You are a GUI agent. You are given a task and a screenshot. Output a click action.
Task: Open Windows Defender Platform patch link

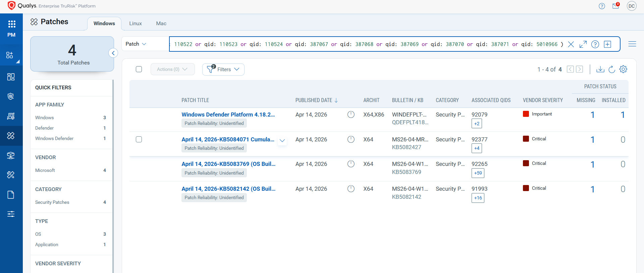tap(228, 115)
